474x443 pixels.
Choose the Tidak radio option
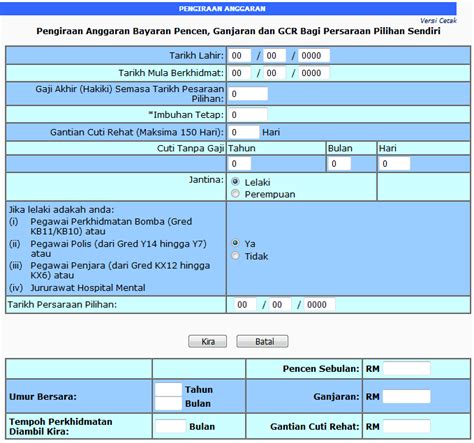click(x=235, y=256)
